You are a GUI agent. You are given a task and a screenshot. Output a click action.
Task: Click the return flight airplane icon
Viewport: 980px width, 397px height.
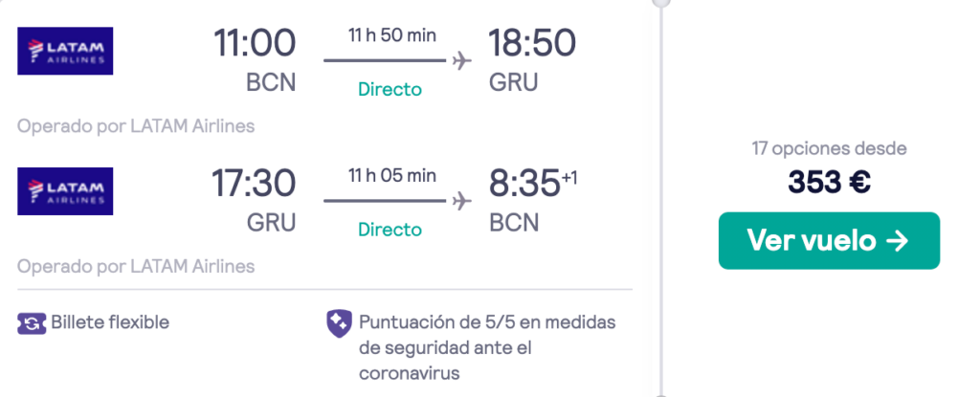462,201
